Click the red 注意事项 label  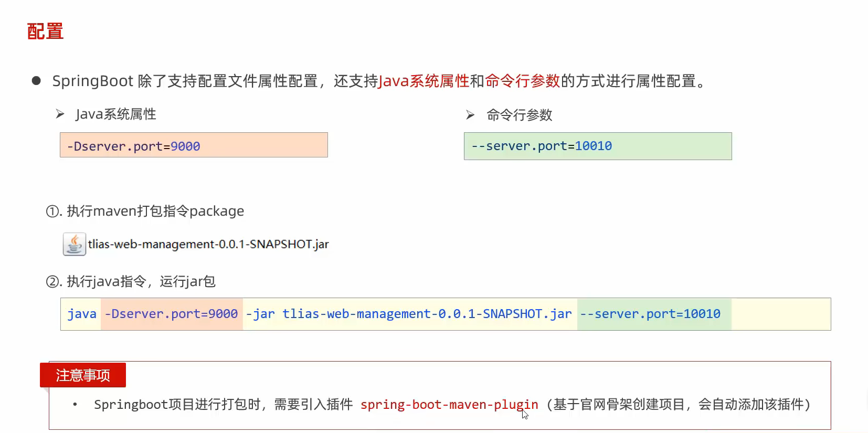click(x=83, y=375)
